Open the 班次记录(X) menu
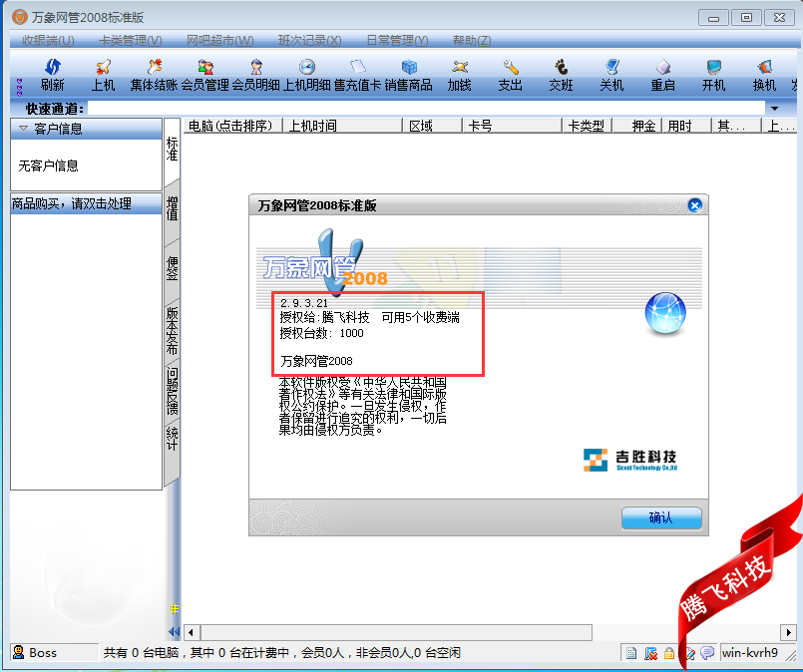The height and width of the screenshot is (672, 803). point(309,41)
